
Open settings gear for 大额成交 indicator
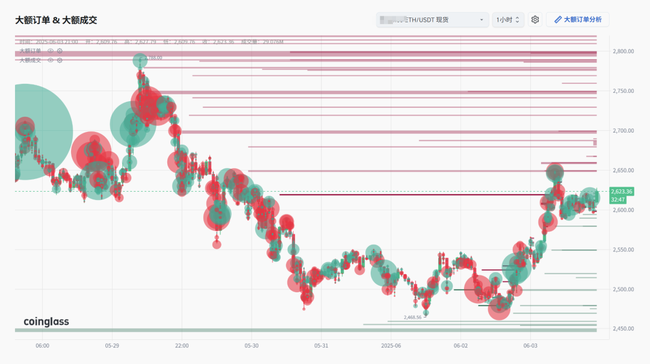60,60
